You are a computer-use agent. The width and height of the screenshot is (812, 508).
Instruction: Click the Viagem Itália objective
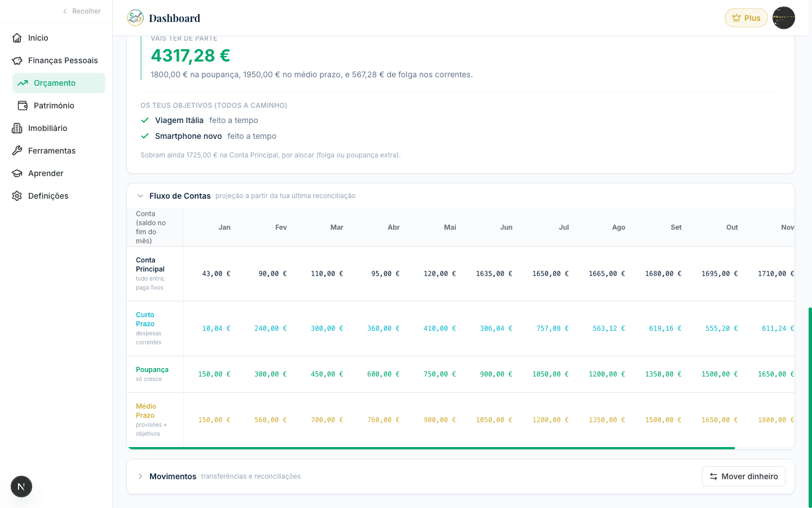(179, 120)
